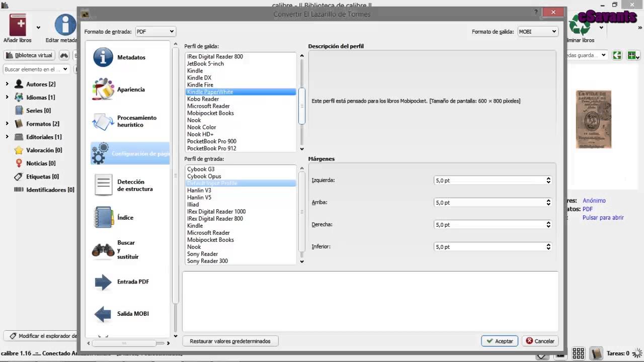Click sidebar horizontal scrollbar right arrow
This screenshot has height=362, width=644.
pos(168,343)
